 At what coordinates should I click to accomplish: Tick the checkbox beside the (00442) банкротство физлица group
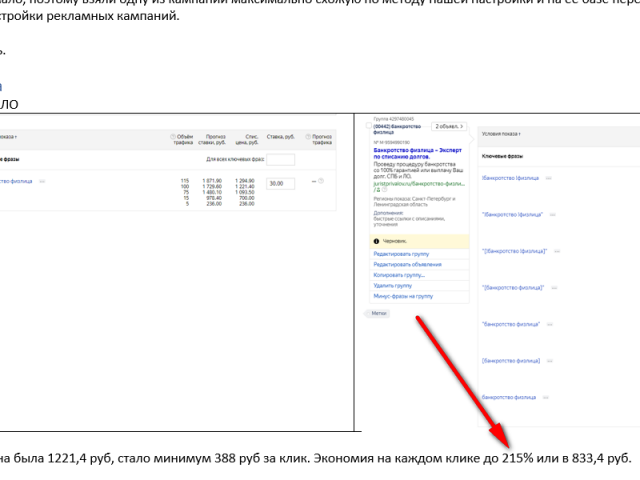pyautogui.click(x=369, y=126)
